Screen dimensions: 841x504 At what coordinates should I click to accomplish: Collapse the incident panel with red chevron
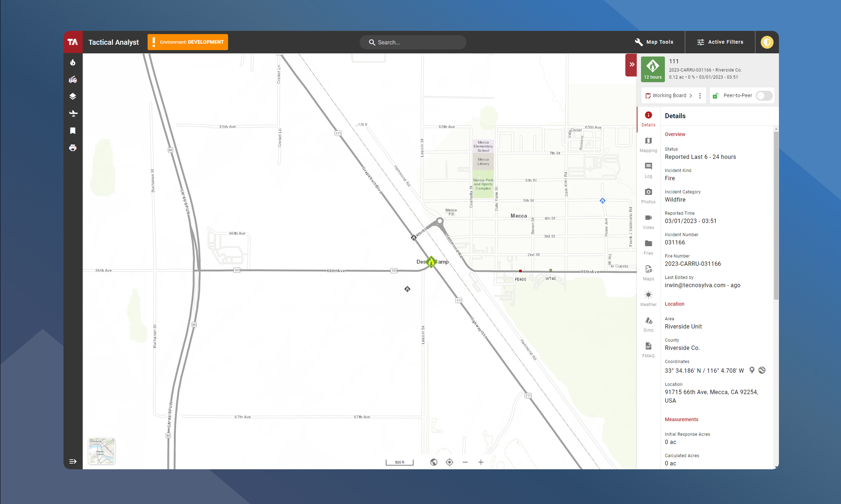pyautogui.click(x=631, y=65)
